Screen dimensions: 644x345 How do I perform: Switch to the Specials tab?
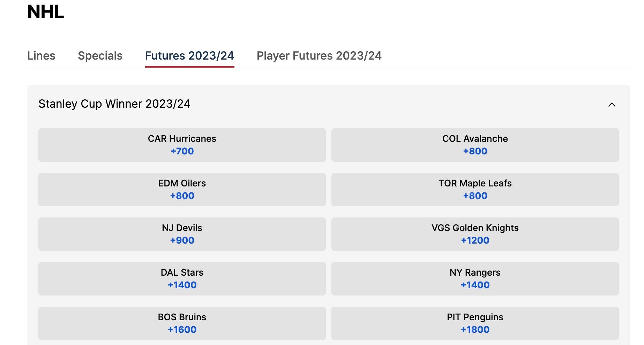click(x=100, y=56)
